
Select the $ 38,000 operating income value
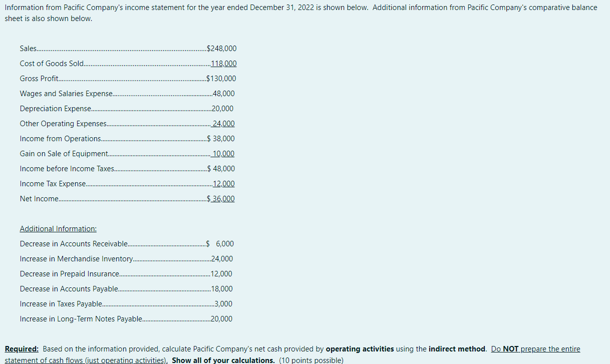[221, 139]
